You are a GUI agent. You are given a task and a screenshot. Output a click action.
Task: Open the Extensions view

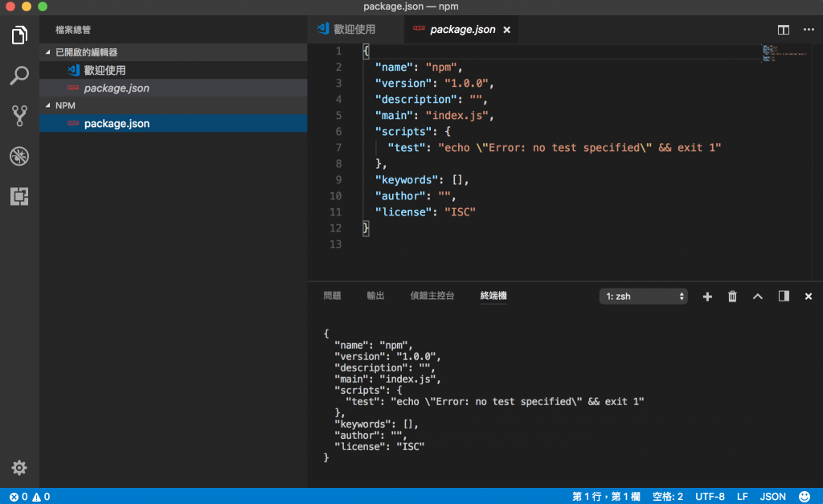tap(19, 196)
